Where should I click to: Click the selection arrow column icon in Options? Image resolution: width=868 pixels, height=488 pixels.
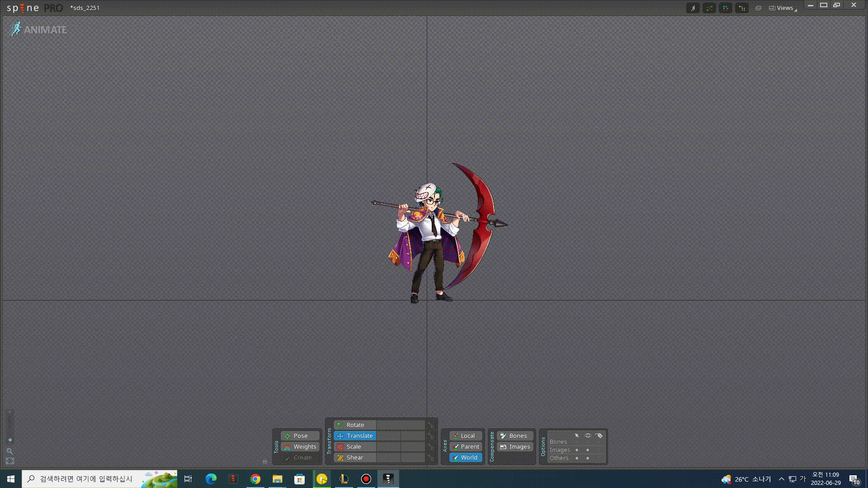577,436
